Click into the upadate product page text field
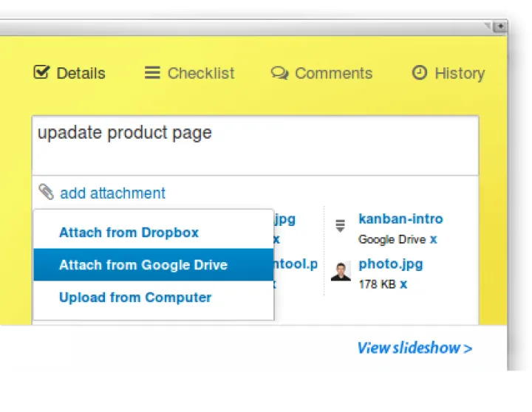This screenshot has width=532, height=412. click(x=255, y=145)
